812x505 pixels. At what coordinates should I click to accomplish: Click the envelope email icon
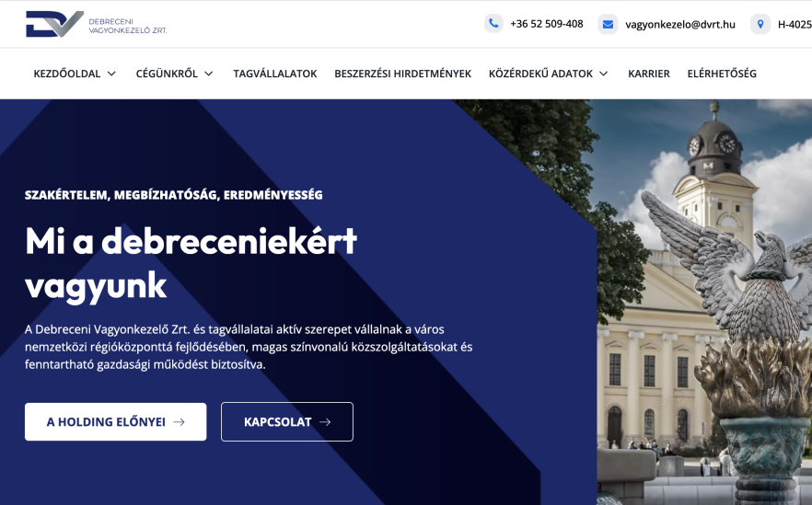[608, 24]
